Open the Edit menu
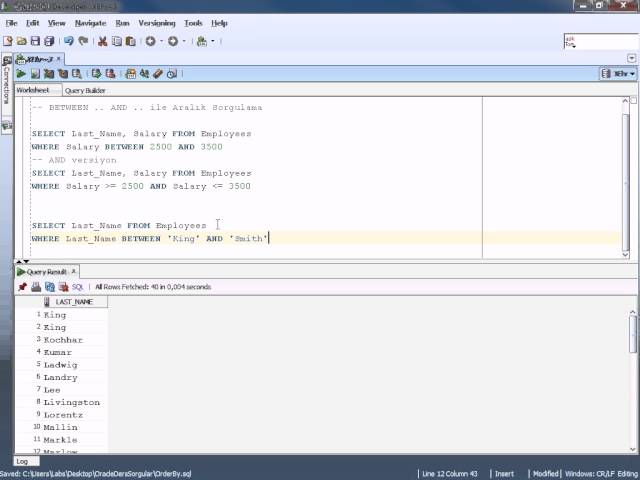 coord(32,23)
